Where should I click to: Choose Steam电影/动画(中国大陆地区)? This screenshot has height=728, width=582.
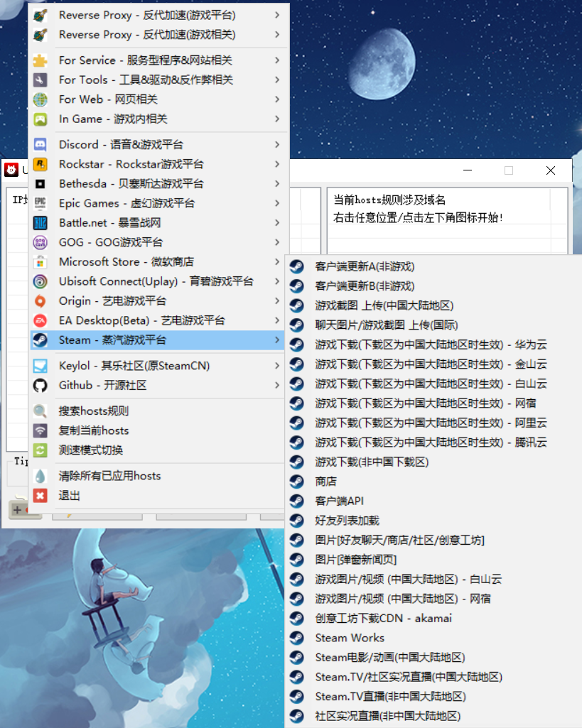(x=433, y=658)
